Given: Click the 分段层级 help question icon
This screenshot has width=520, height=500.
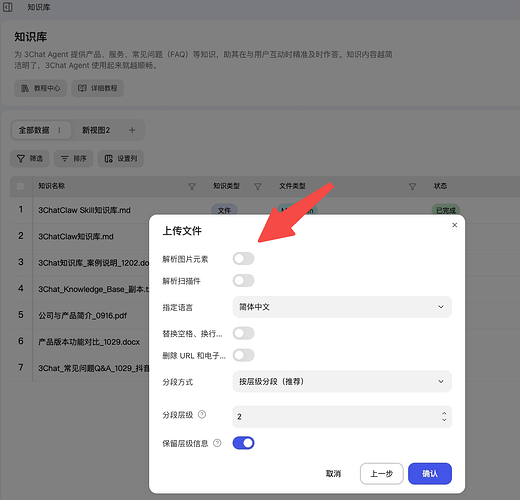Looking at the screenshot, I should point(202,414).
